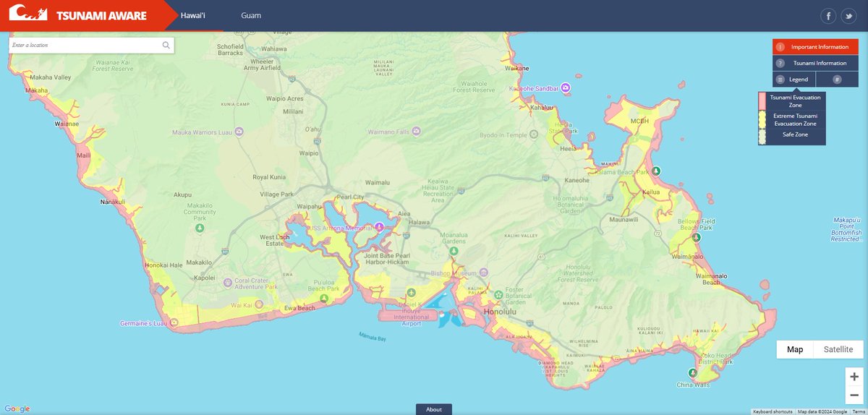The height and width of the screenshot is (415, 868).
Task: Switch map view to Map
Action: pos(795,349)
